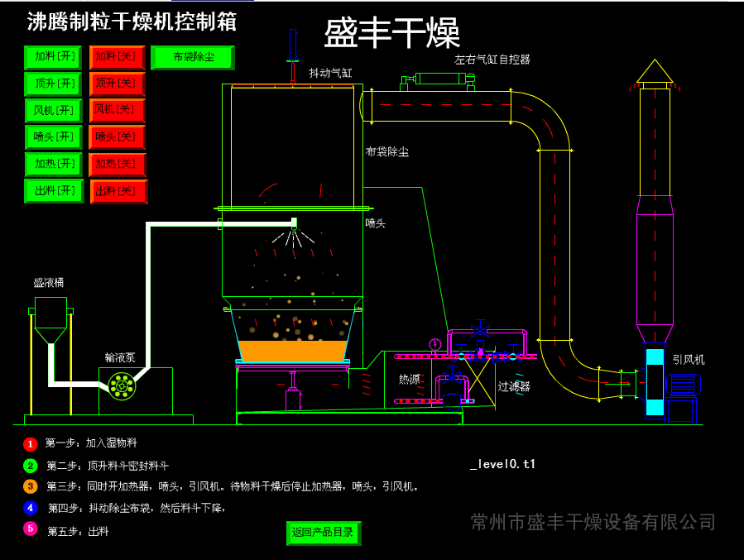This screenshot has width=744, height=560.
Task: Click the green step 2 circle
Action: click(x=31, y=466)
